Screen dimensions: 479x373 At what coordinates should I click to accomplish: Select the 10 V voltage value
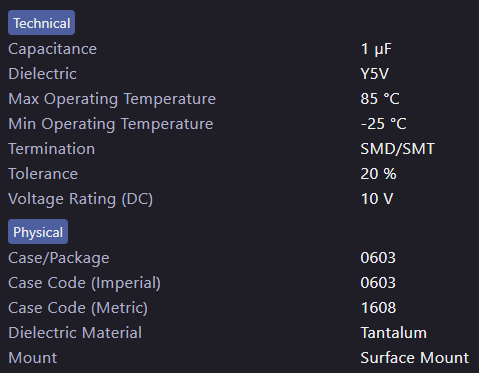[377, 199]
